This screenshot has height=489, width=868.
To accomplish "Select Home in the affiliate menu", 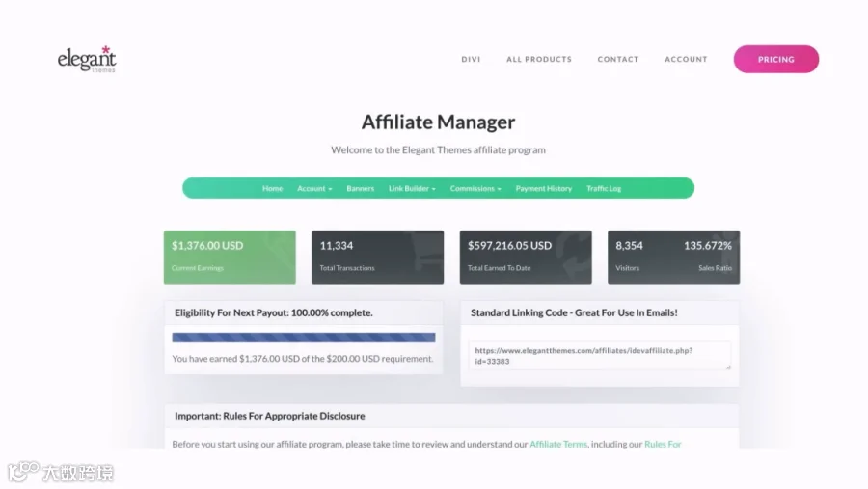I will click(x=272, y=188).
